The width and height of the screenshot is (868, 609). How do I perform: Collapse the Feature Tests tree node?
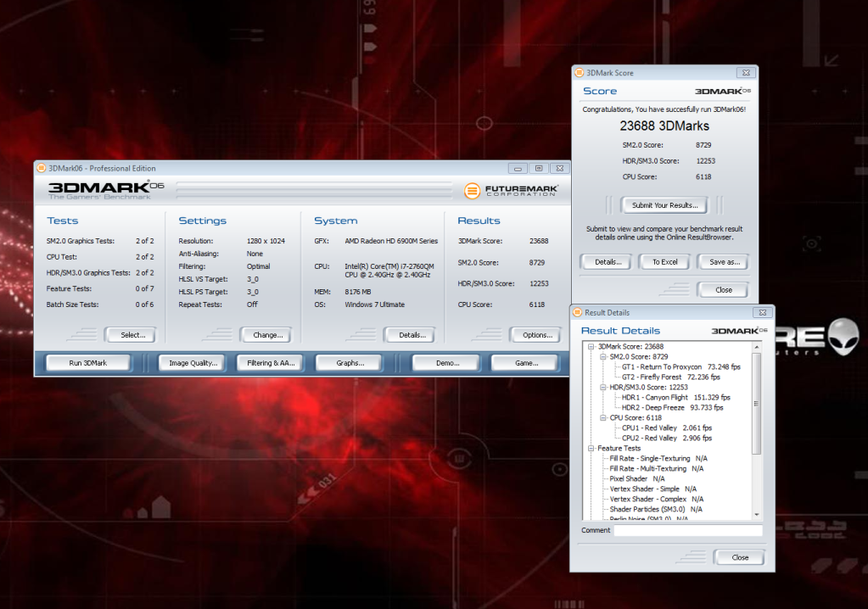(x=591, y=448)
